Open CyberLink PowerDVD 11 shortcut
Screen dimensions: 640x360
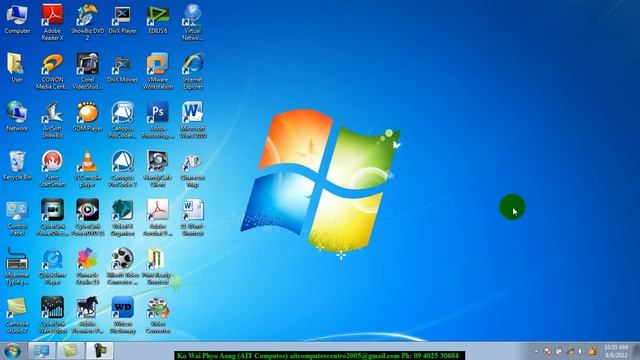point(87,218)
